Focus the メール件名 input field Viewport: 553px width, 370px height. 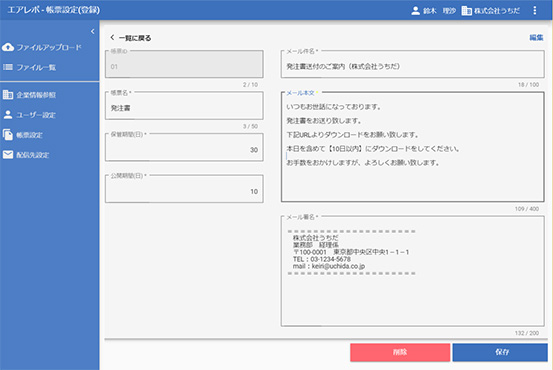pyautogui.click(x=413, y=64)
